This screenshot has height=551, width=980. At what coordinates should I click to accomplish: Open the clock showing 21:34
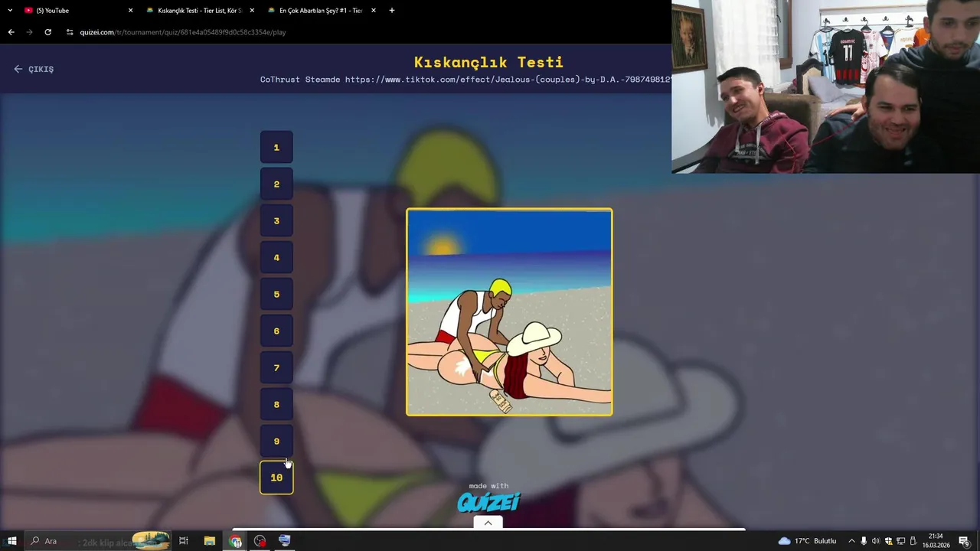point(936,541)
